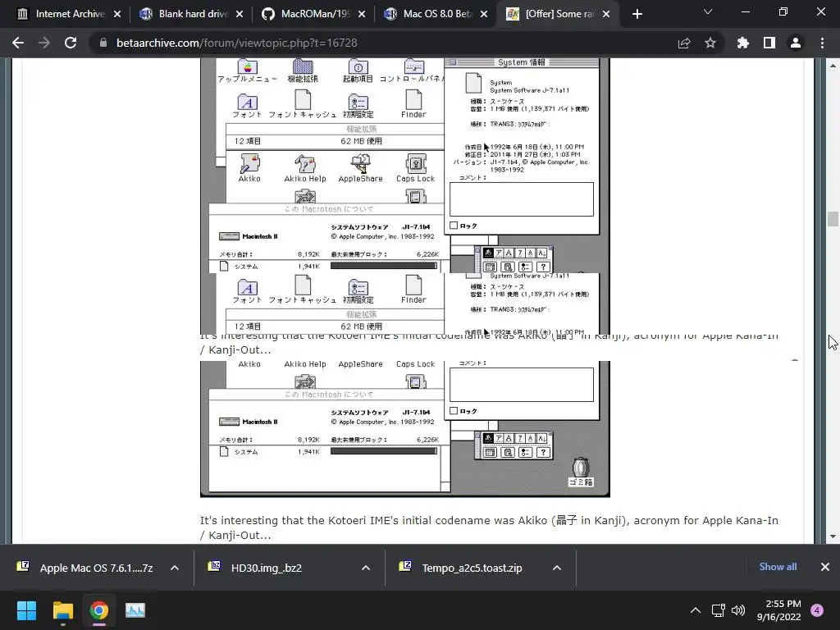Close the downloads bar
840x630 pixels.
(x=825, y=567)
